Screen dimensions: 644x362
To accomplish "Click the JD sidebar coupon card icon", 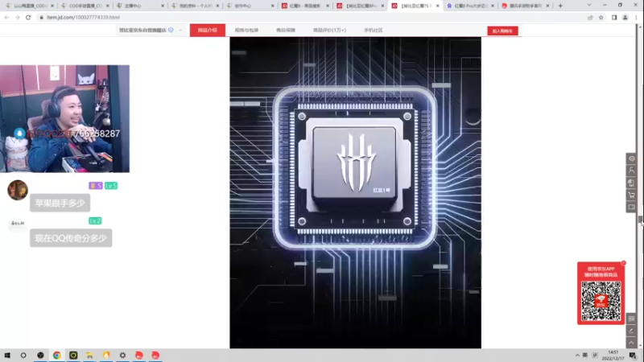I will point(632,207).
